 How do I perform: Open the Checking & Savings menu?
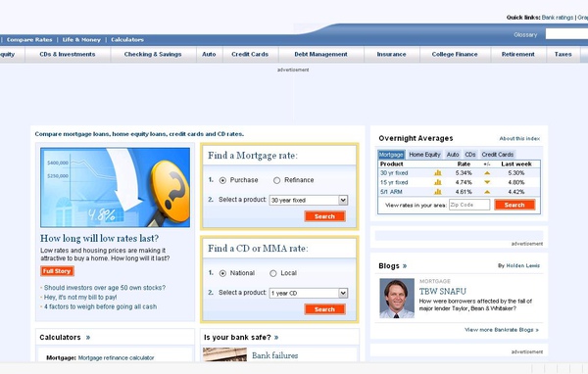pos(153,55)
